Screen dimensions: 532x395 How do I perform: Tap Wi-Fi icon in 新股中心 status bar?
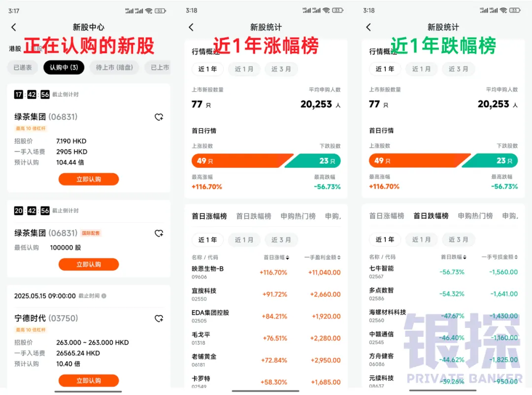[x=149, y=11]
